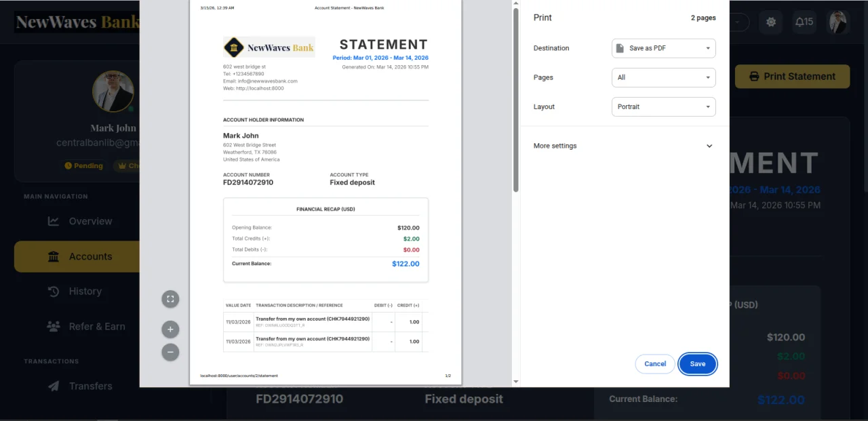Viewport: 868px width, 421px height.
Task: Open the Layout dropdown
Action: pyautogui.click(x=664, y=106)
